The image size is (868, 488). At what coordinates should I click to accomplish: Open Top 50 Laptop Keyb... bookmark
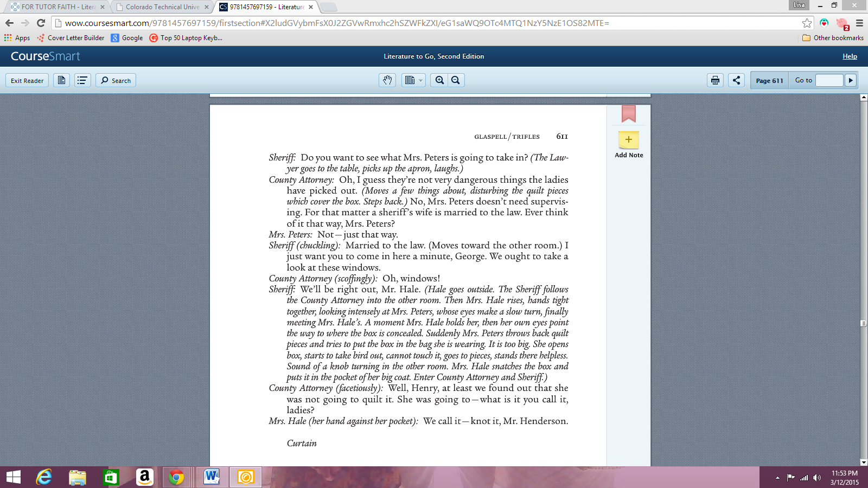186,38
